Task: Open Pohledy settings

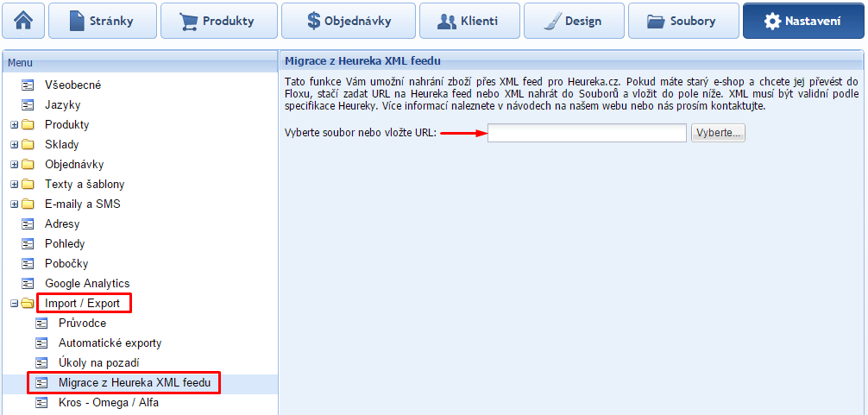Action: coord(65,244)
